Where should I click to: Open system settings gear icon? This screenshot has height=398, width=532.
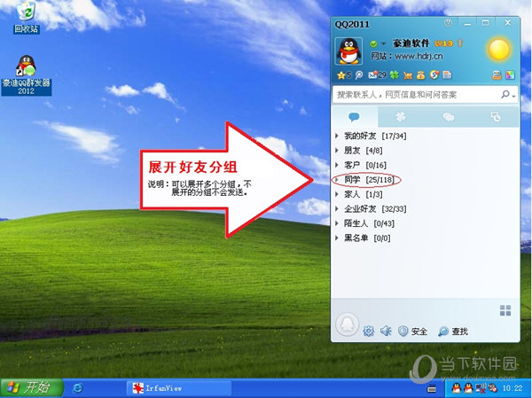coord(369,331)
